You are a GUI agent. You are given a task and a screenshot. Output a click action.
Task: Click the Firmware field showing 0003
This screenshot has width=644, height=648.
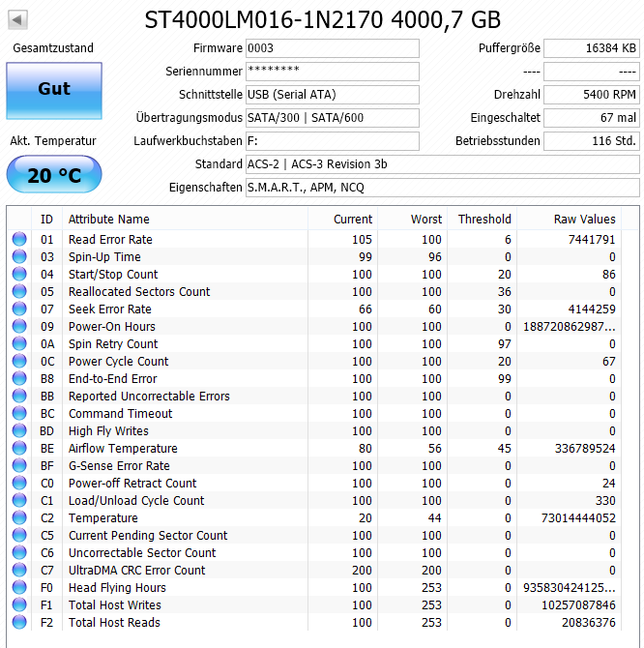click(333, 48)
